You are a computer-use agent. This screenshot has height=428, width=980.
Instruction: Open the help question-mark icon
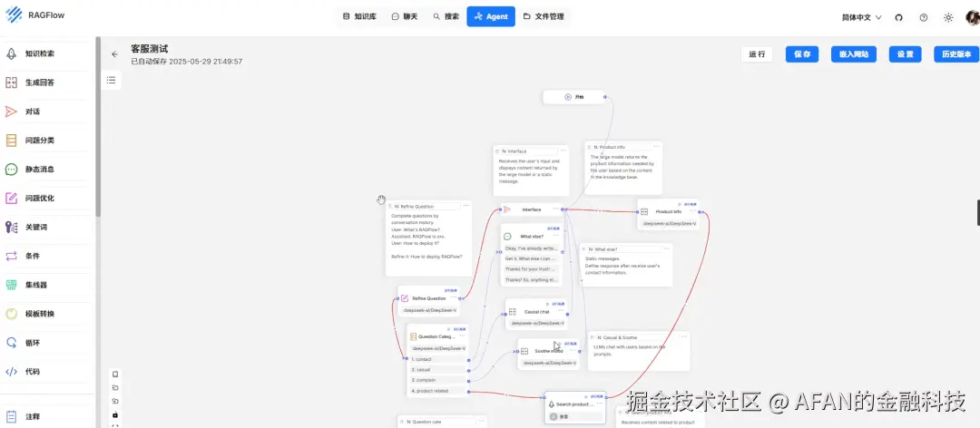coord(923,17)
